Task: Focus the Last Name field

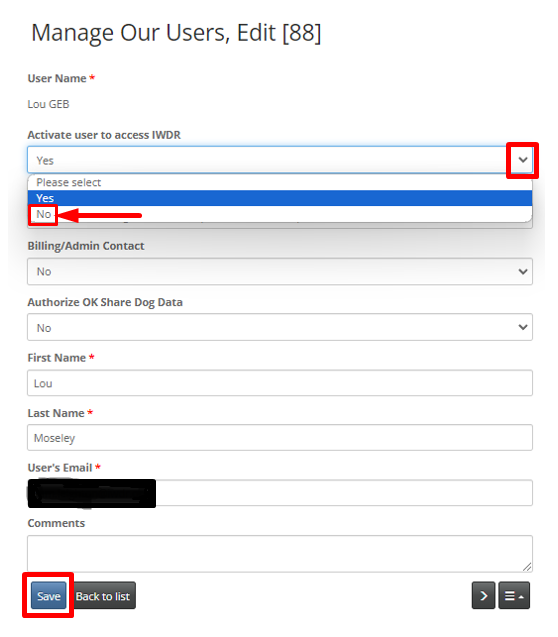Action: tap(280, 438)
